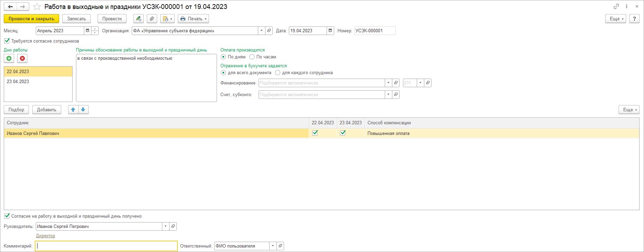644x252 pixels.
Task: Click Способ компенсации column header
Action: pyautogui.click(x=502, y=123)
